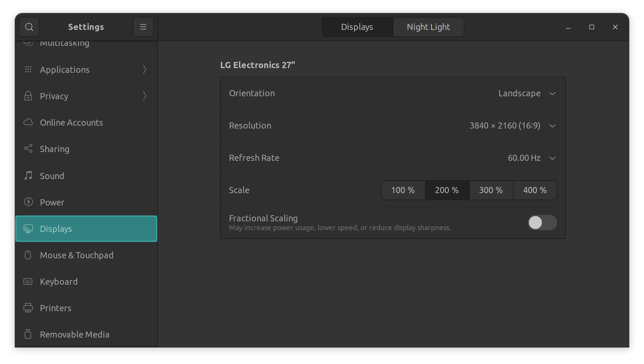Click the Online Accounts cloud icon
Image resolution: width=644 pixels, height=364 pixels.
point(28,122)
